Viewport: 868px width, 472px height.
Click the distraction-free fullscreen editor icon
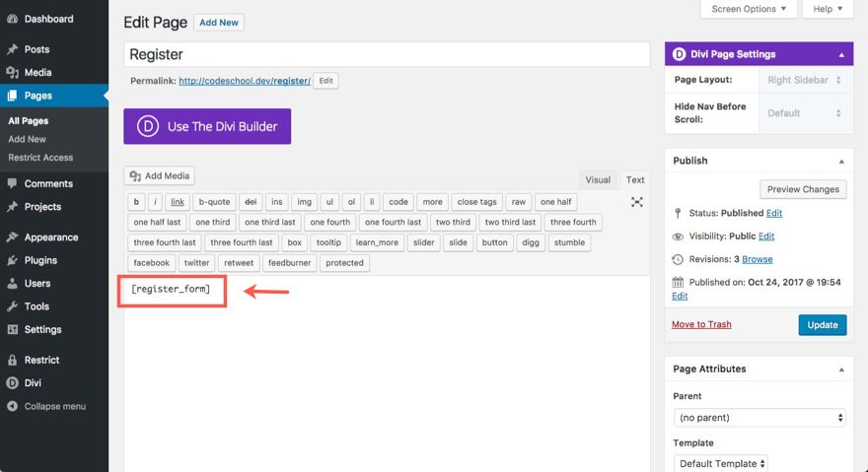pos(637,202)
